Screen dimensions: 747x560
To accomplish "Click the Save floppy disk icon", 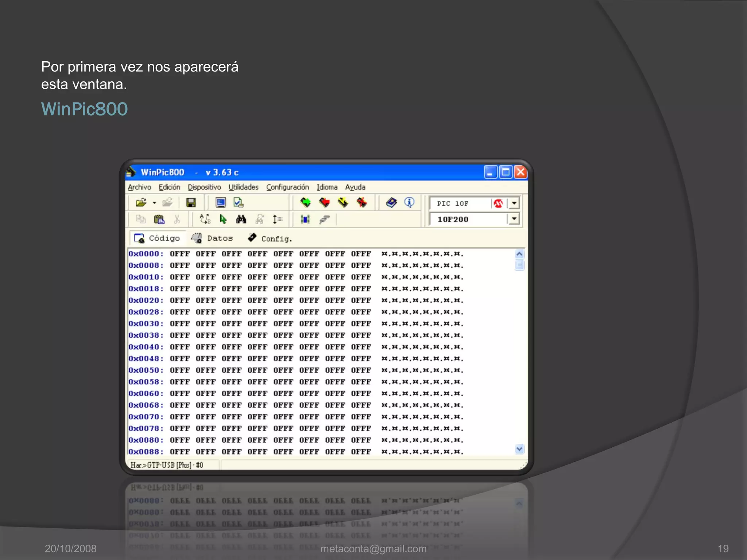I will tap(191, 203).
